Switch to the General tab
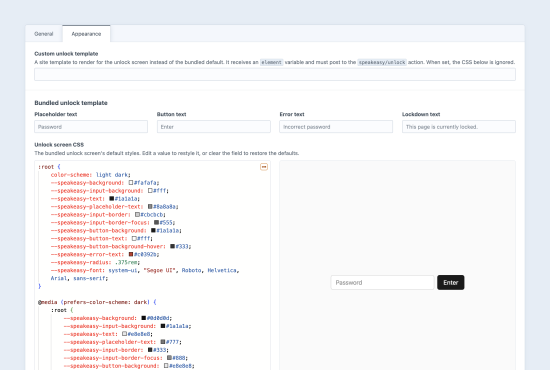 (44, 34)
